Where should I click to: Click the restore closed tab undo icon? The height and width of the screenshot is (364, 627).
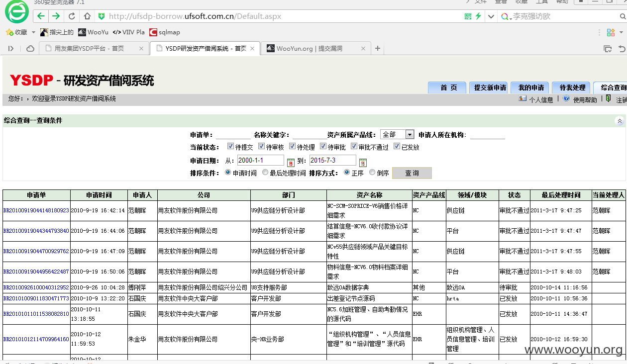click(622, 49)
